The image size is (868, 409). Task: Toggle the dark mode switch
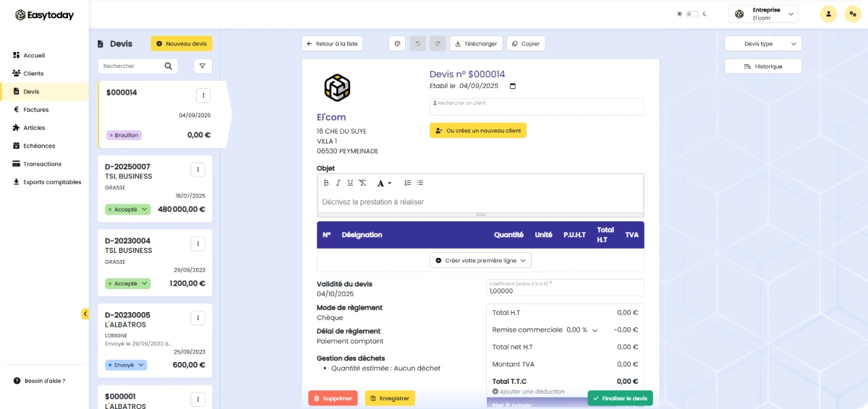click(692, 14)
